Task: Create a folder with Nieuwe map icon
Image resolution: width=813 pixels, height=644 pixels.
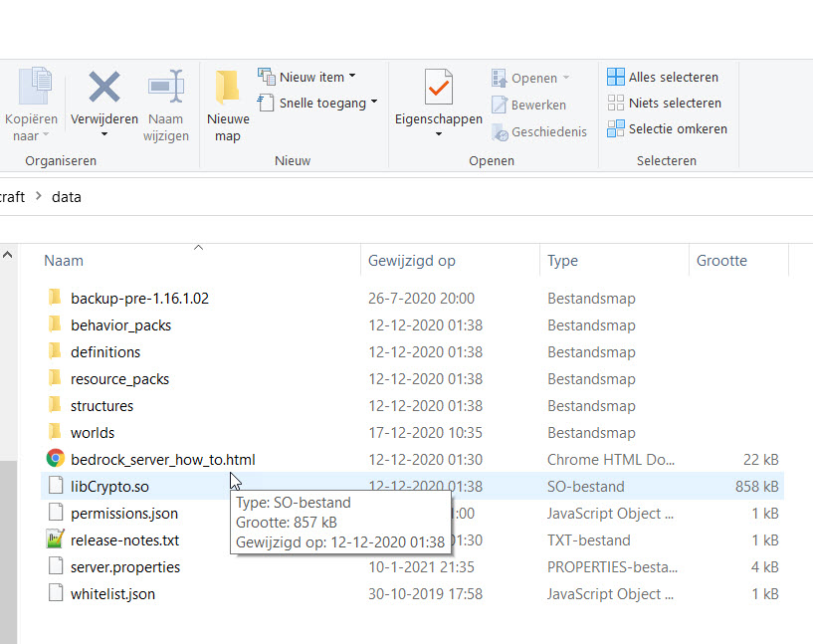Action: (x=228, y=87)
